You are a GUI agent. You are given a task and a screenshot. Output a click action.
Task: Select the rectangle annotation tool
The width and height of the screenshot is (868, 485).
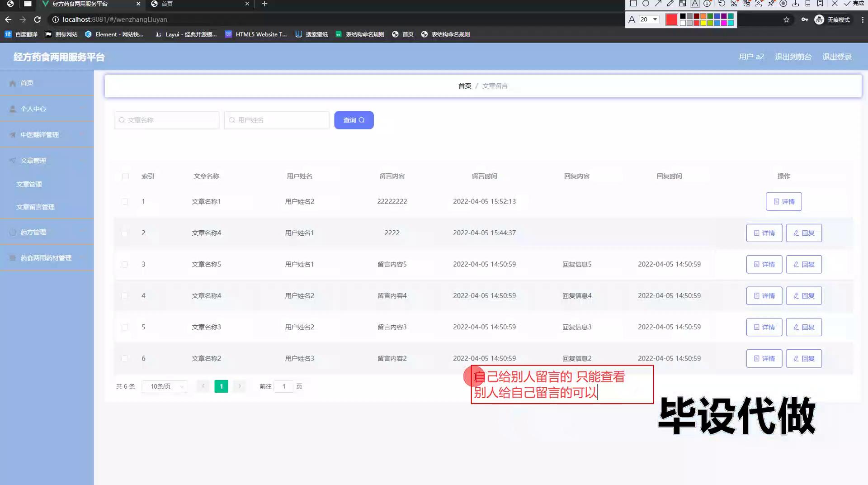tap(633, 4)
